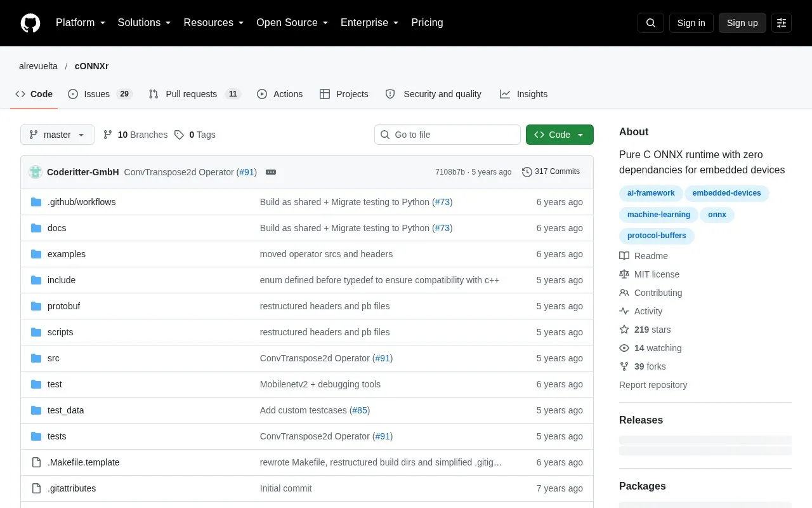The width and height of the screenshot is (812, 508).
Task: Click the .github/workflows folder icon
Action: pos(36,202)
